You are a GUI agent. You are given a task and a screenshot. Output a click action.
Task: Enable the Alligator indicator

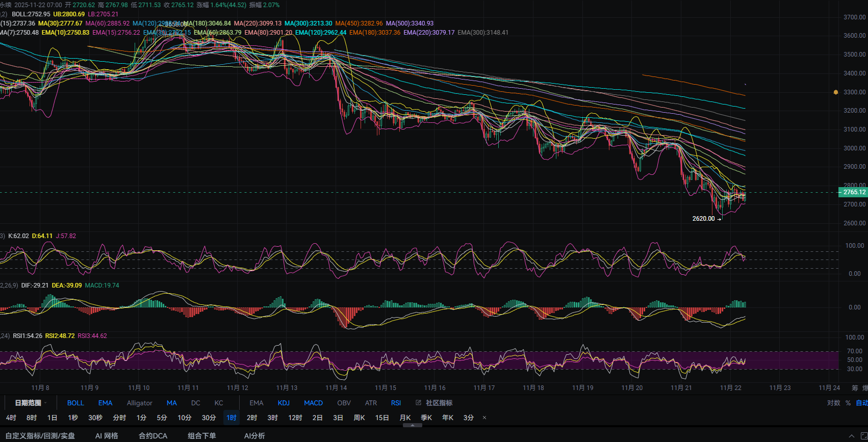pos(139,403)
